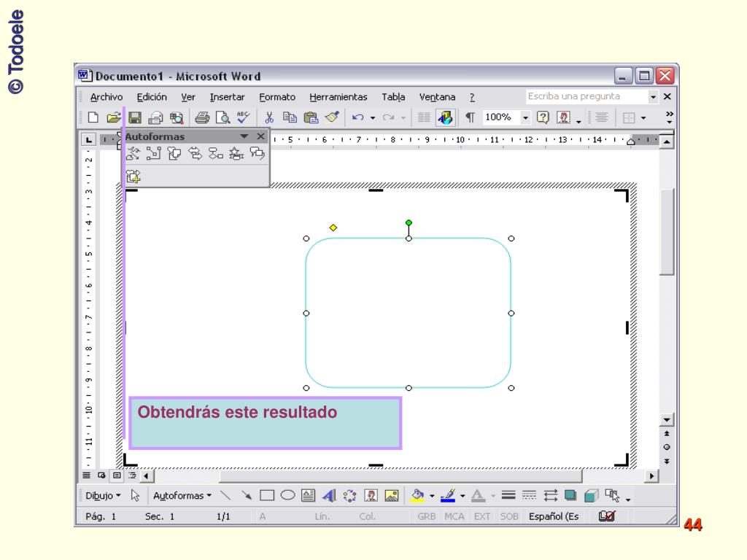
Task: Insert diagram or organization chart
Action: 349,496
